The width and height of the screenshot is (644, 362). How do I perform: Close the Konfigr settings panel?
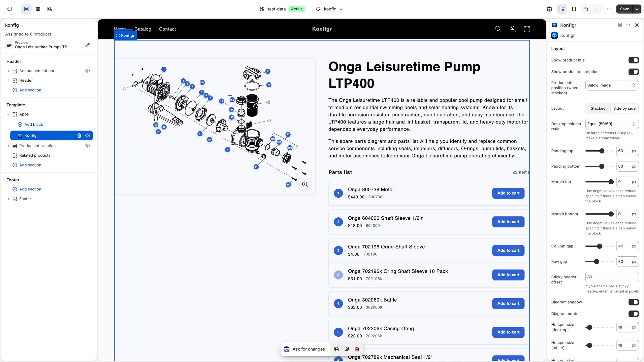[x=637, y=25]
